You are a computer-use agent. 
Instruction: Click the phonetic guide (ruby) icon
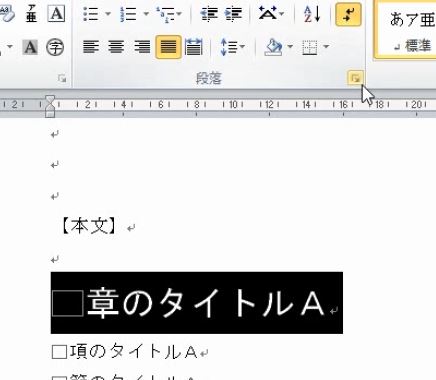click(x=31, y=14)
